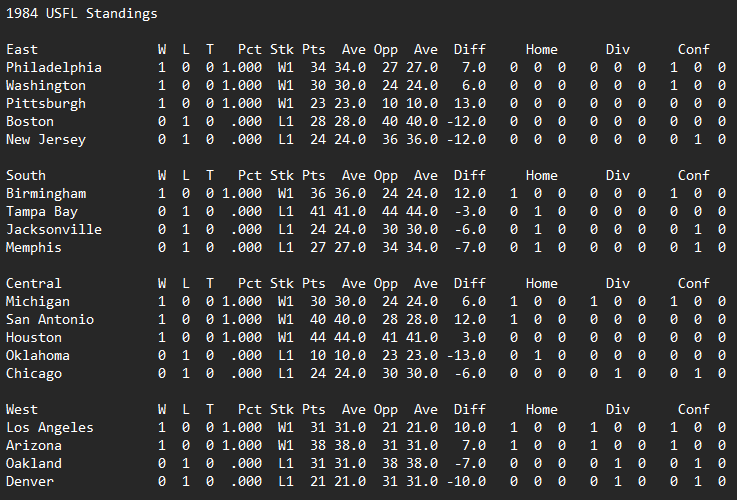Select Arizona in the West division
Screen dimensions: 737x500
pyautogui.click(x=34, y=446)
